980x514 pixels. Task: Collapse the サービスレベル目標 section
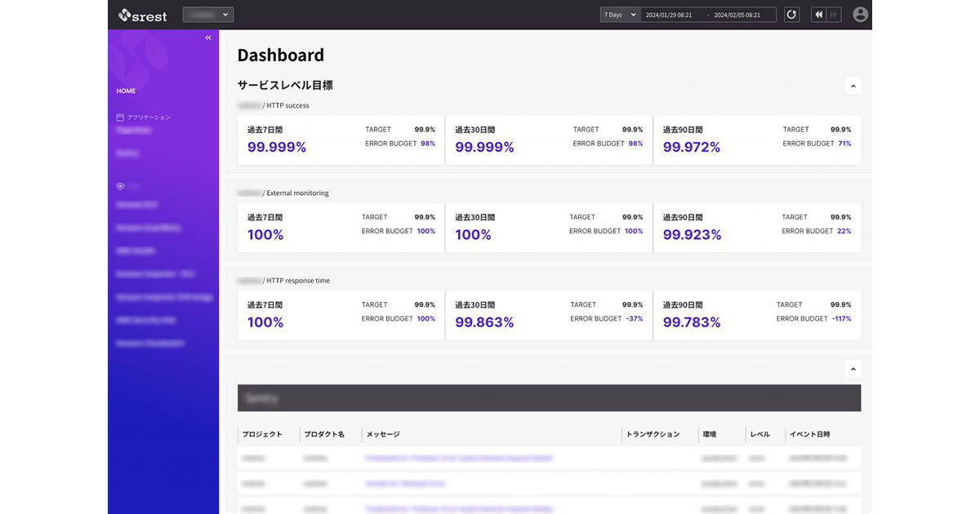pyautogui.click(x=853, y=86)
